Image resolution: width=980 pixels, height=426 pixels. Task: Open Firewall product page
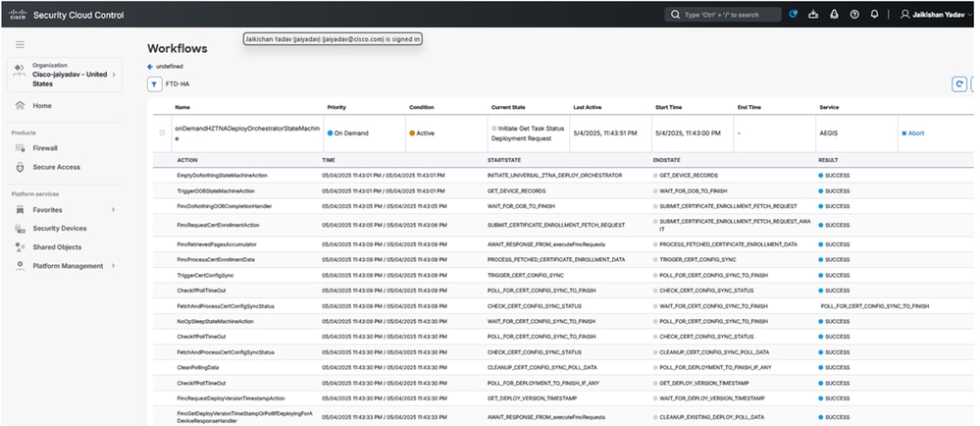pyautogui.click(x=45, y=148)
